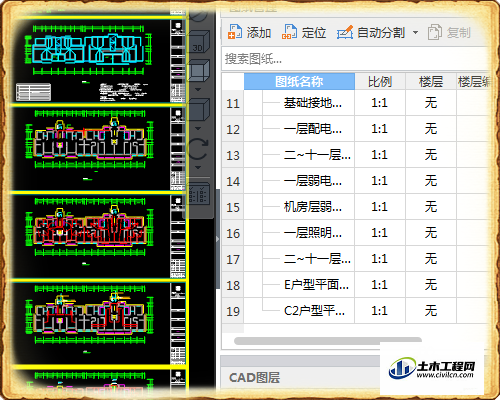Click the 无 floor cell in row 19

click(x=431, y=311)
